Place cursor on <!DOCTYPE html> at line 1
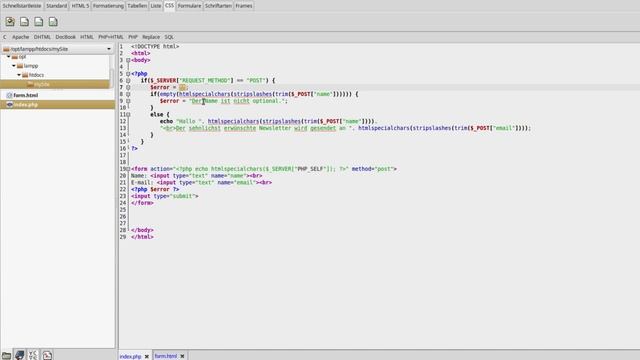The width and height of the screenshot is (640, 360). click(x=155, y=47)
